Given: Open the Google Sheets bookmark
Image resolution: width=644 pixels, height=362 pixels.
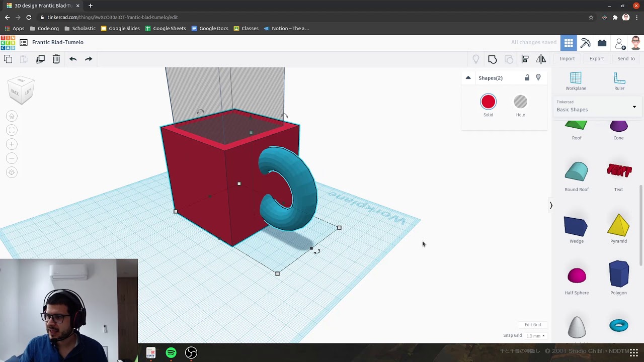Looking at the screenshot, I should 165,29.
